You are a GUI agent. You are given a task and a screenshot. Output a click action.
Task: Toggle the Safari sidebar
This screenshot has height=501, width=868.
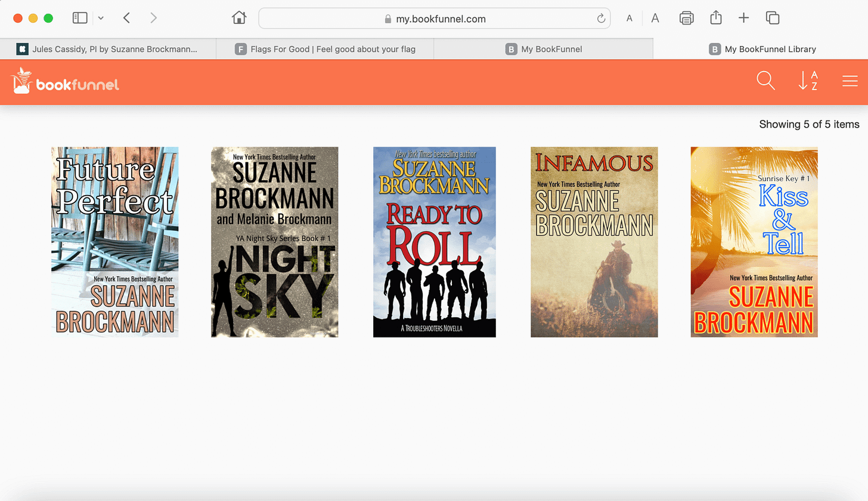[x=79, y=18]
